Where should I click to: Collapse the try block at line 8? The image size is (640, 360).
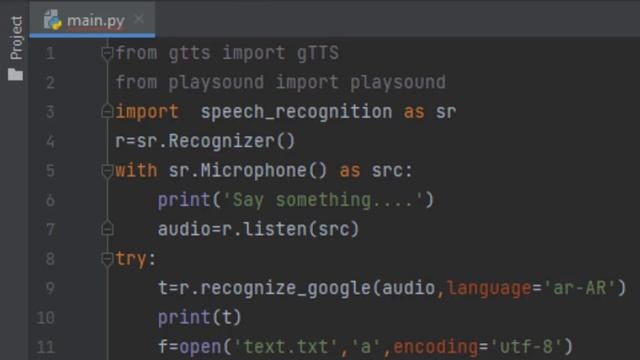pyautogui.click(x=107, y=259)
